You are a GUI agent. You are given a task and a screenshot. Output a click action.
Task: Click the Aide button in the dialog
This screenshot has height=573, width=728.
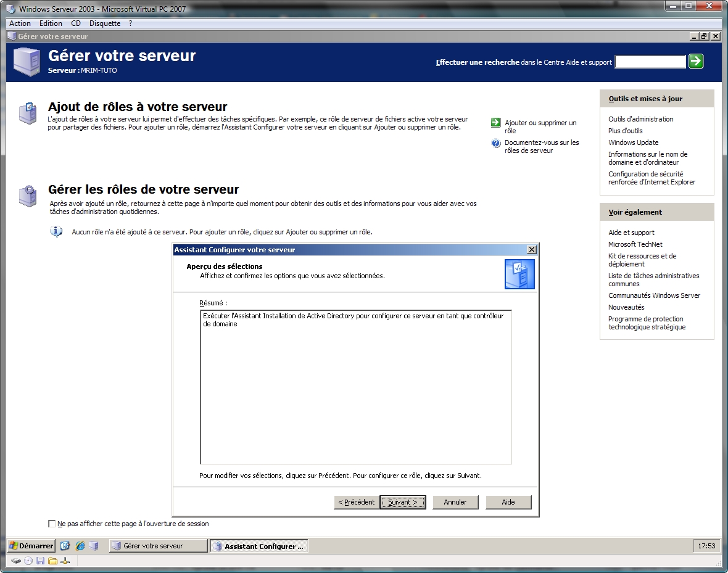pos(508,502)
